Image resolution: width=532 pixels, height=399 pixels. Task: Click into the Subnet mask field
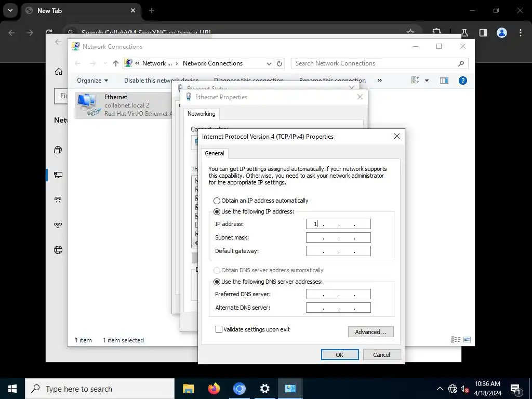338,237
